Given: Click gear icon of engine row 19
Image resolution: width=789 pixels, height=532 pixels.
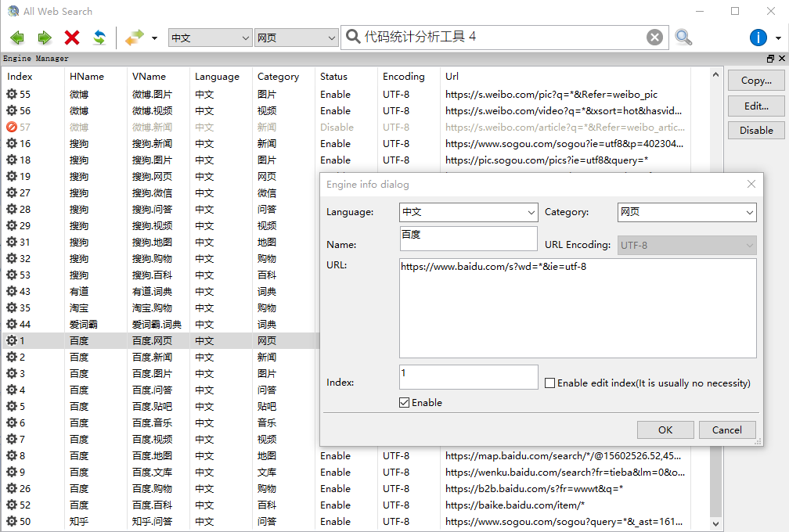Looking at the screenshot, I should 12,177.
